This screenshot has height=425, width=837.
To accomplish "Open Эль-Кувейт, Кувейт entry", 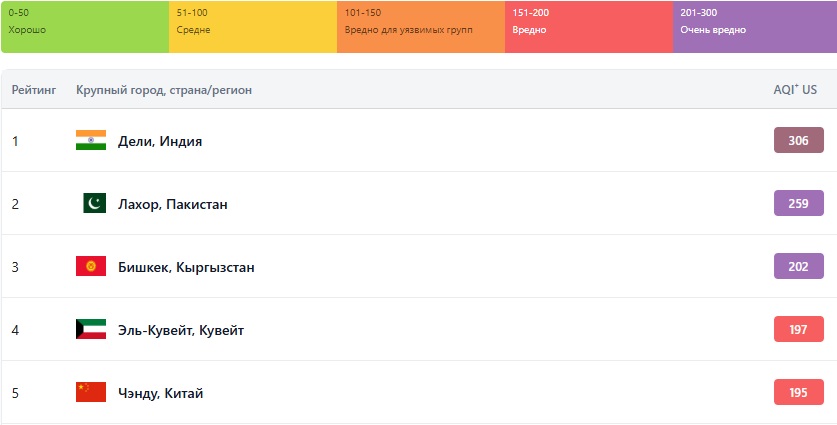I will tap(181, 330).
